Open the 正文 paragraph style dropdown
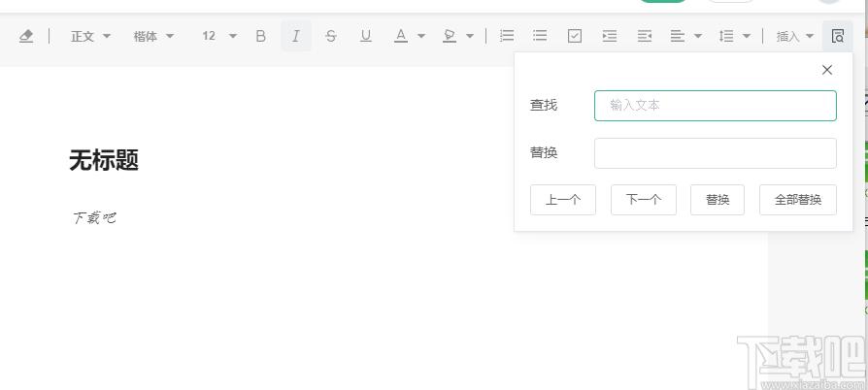This screenshot has width=868, height=390. coord(91,36)
